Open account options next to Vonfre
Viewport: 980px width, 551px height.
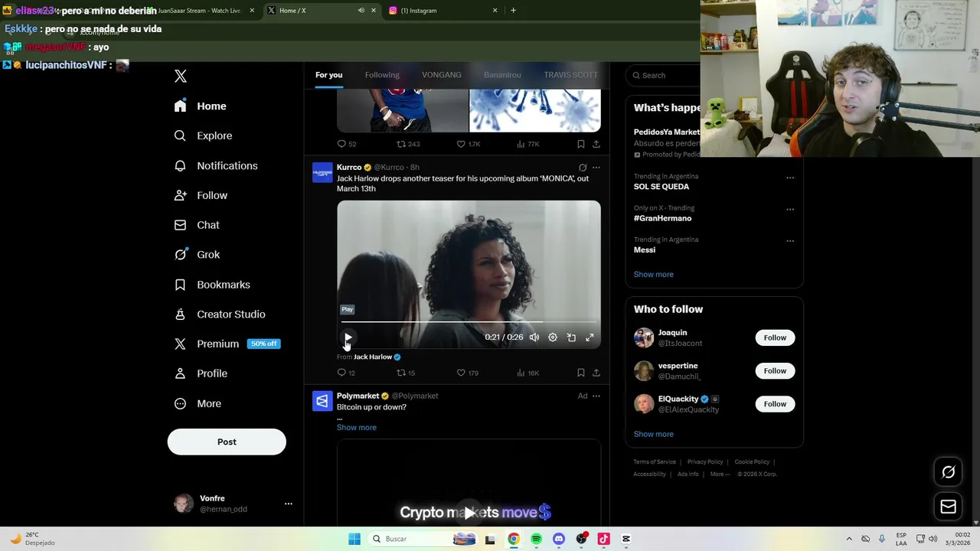(289, 504)
